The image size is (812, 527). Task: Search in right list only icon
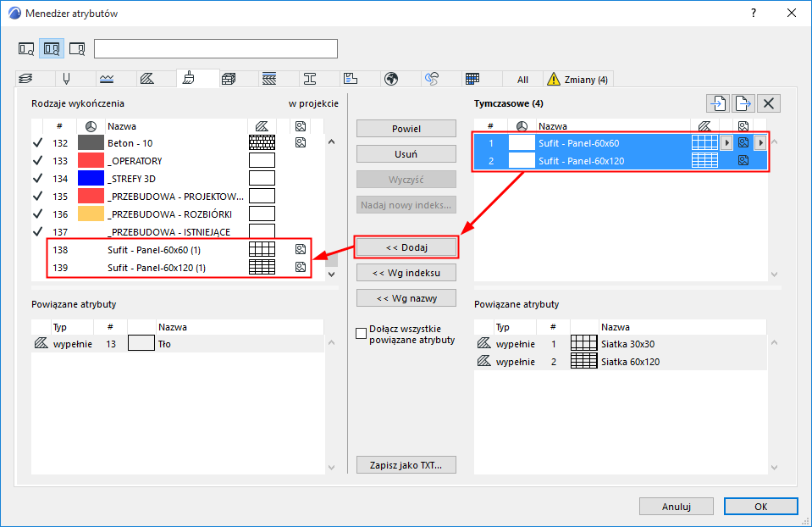point(77,48)
